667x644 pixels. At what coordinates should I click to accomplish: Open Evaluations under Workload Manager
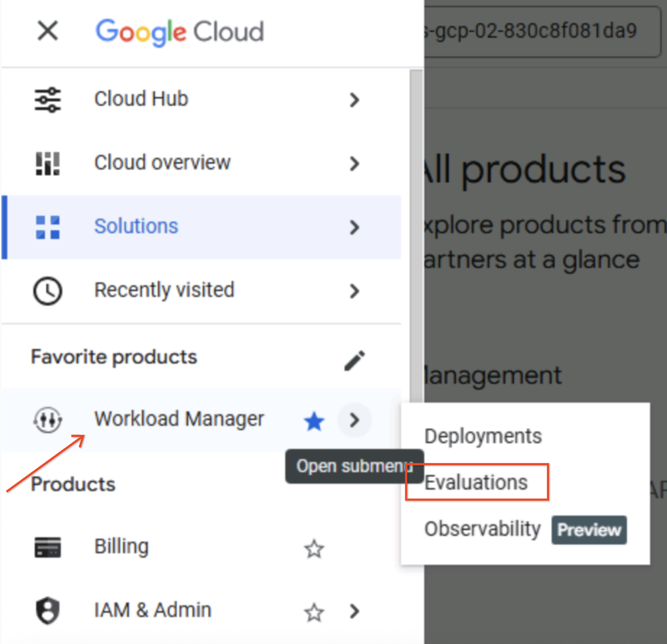pos(475,482)
